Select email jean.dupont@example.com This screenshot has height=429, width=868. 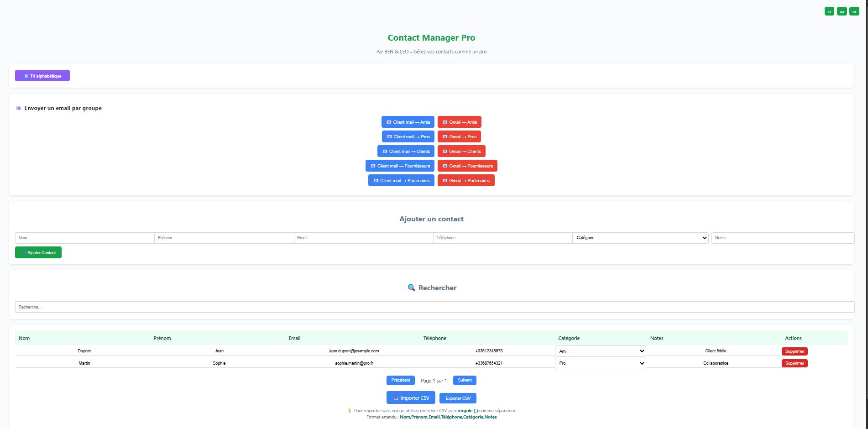(x=354, y=351)
